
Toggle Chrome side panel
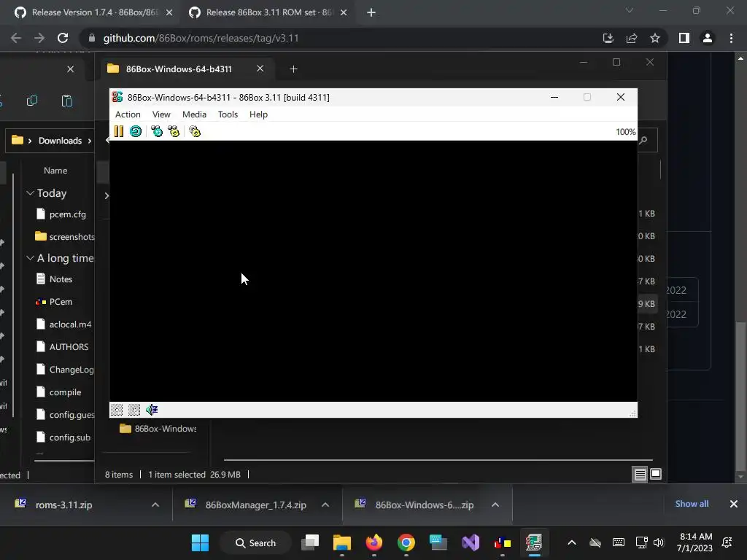coord(684,38)
